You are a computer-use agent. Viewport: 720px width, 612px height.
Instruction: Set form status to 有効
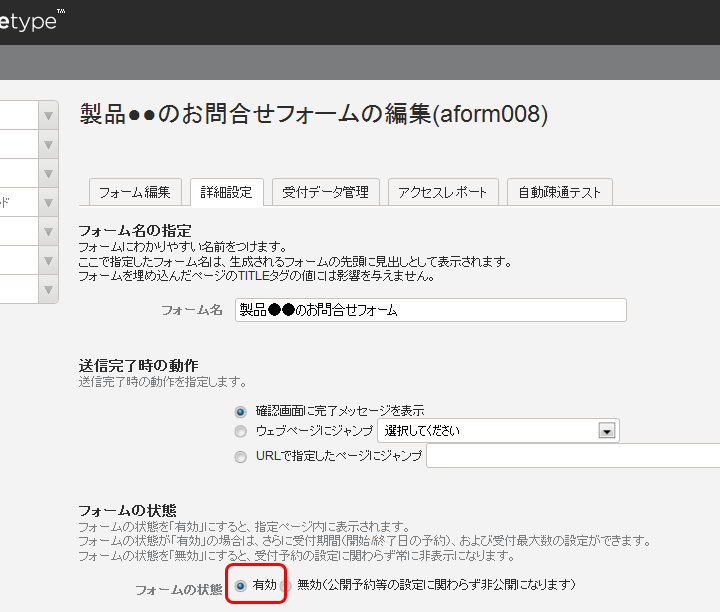point(240,585)
